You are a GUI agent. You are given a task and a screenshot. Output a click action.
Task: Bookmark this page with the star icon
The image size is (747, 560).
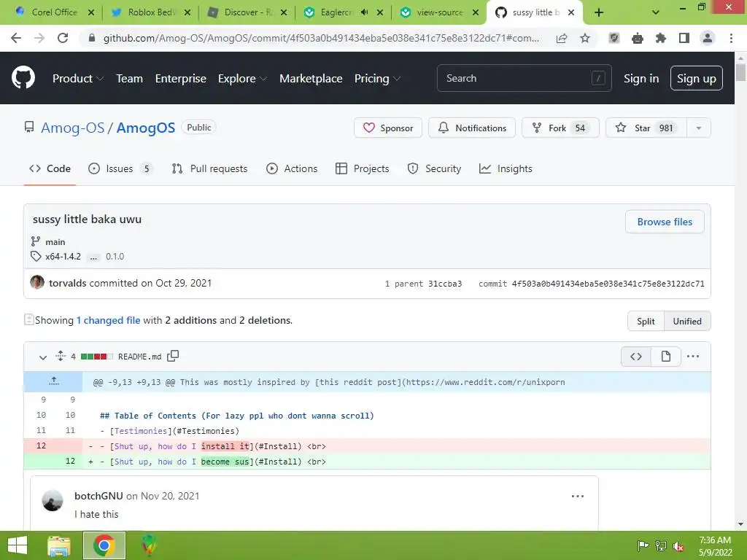pyautogui.click(x=585, y=38)
